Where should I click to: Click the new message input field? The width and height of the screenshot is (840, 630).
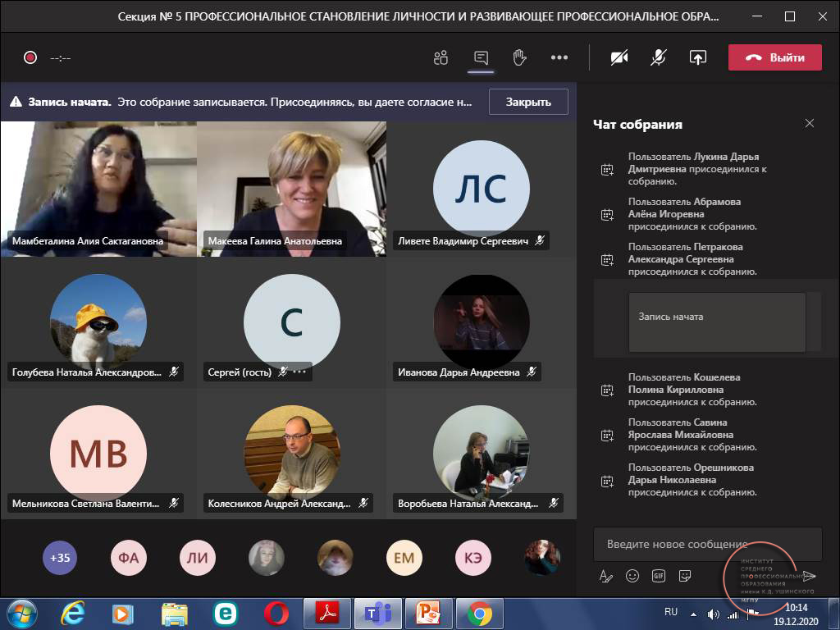(x=697, y=544)
